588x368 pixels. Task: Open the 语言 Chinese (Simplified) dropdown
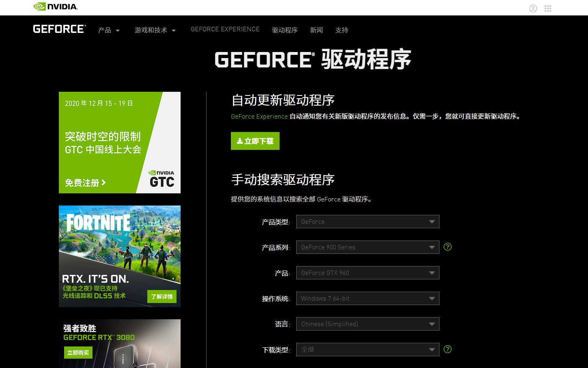tap(368, 324)
